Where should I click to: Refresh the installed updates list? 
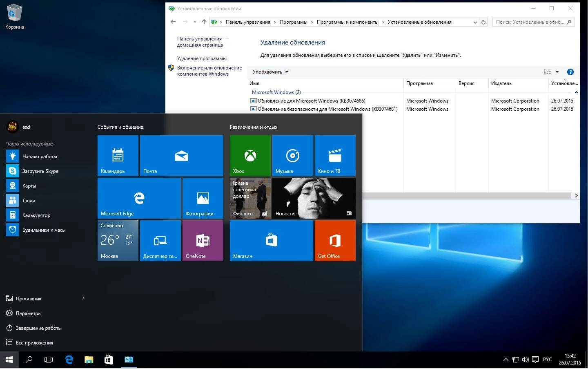pyautogui.click(x=483, y=22)
